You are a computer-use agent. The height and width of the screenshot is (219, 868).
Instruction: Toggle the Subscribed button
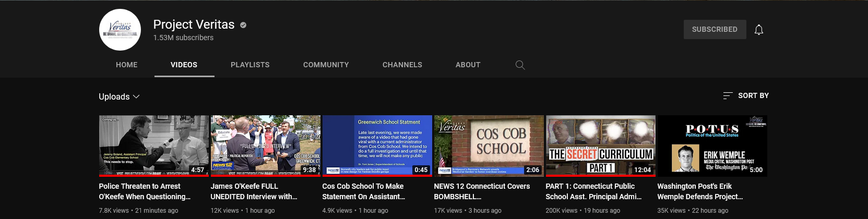point(715,30)
